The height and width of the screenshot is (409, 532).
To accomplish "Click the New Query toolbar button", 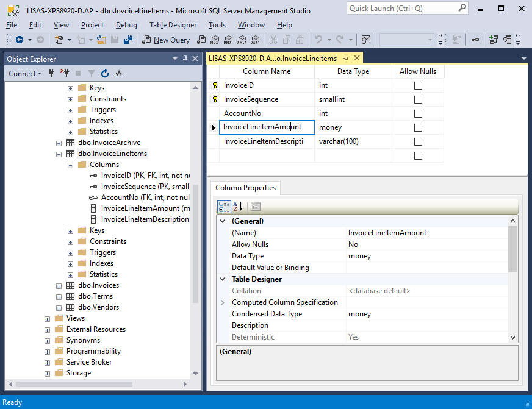I will click(x=166, y=40).
